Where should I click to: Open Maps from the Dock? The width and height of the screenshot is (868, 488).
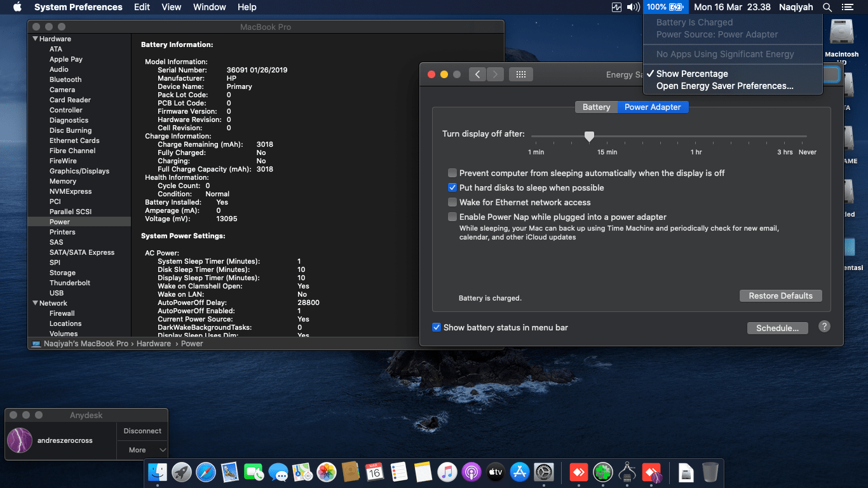[x=302, y=472]
